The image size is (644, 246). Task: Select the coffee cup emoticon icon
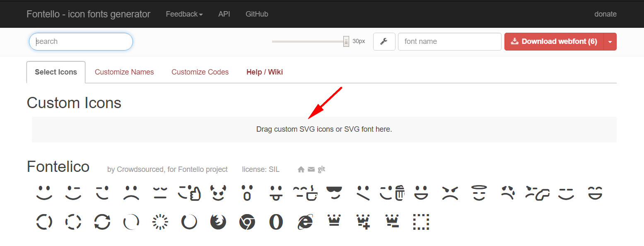[305, 193]
